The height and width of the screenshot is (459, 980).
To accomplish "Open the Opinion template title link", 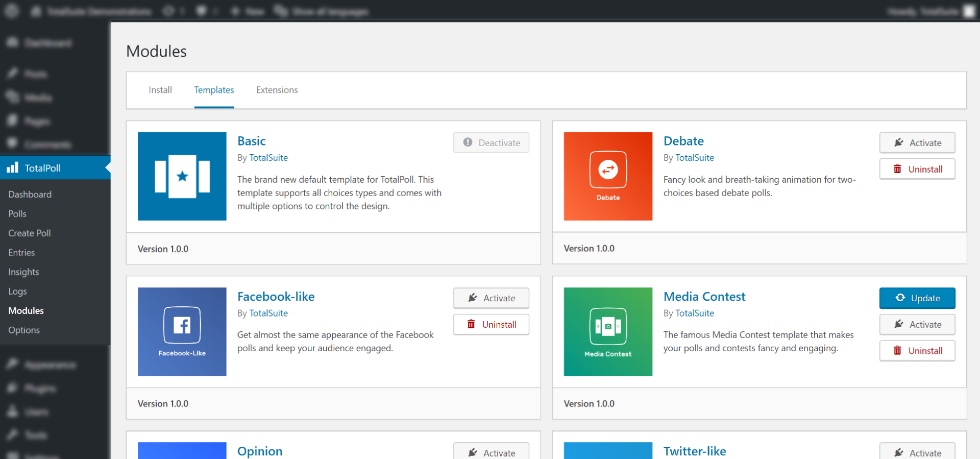I will 260,451.
